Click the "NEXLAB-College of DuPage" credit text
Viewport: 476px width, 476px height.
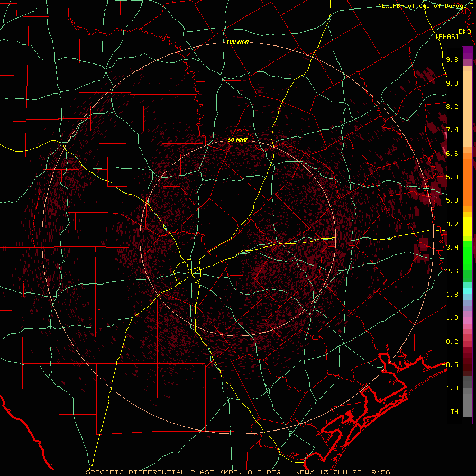pos(422,6)
